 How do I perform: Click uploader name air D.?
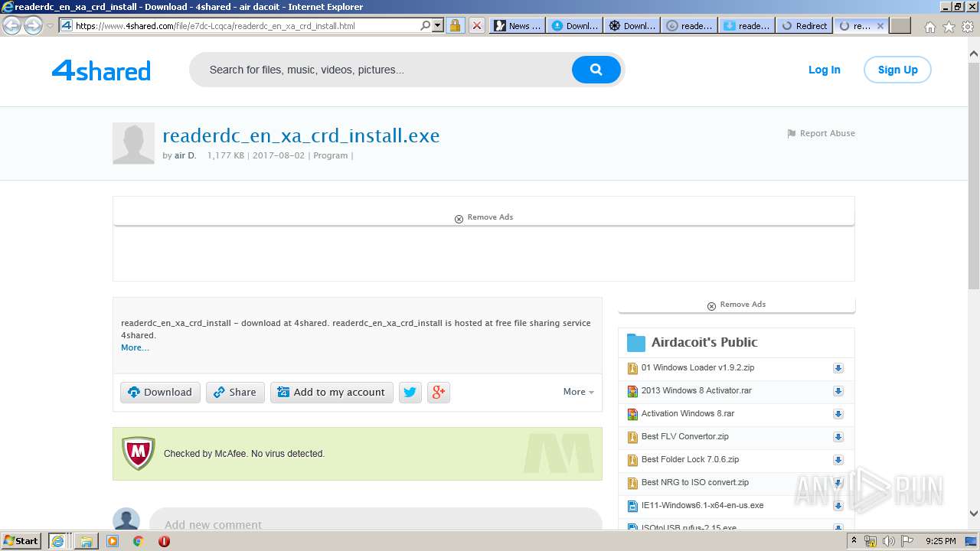click(185, 155)
